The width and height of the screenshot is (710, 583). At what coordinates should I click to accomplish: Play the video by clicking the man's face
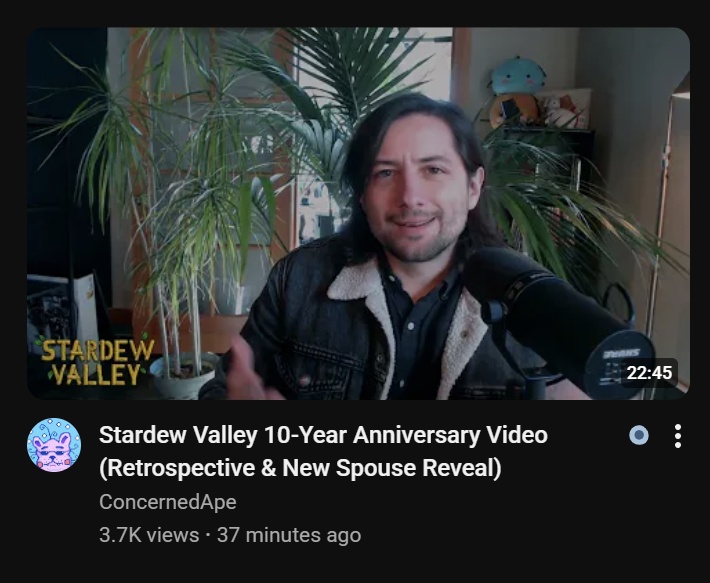pos(417,190)
